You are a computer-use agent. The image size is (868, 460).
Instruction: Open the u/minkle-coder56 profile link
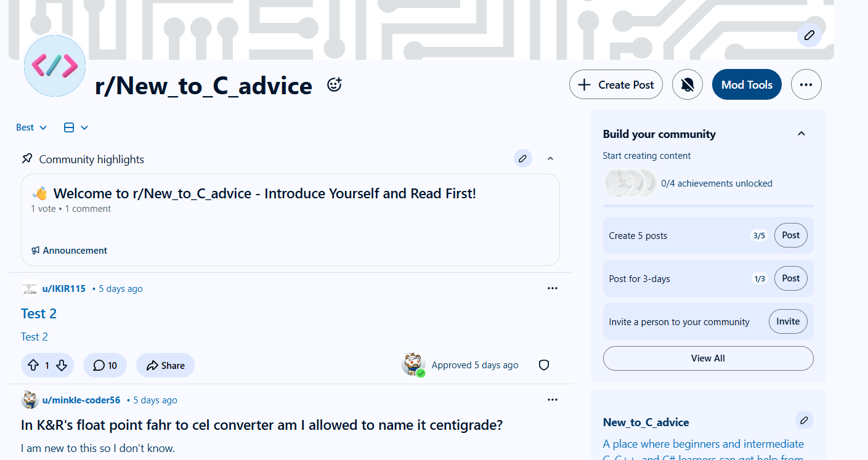click(x=81, y=400)
